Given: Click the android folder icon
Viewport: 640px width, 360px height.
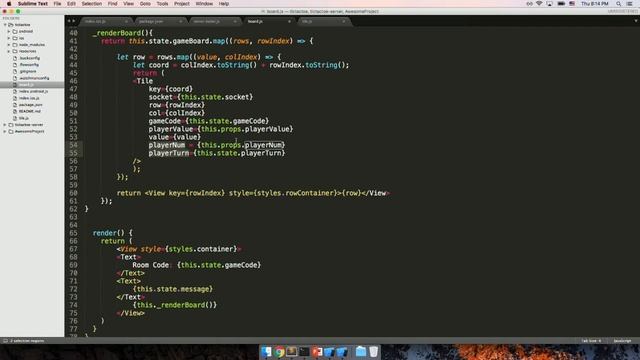Looking at the screenshot, I should [15, 31].
